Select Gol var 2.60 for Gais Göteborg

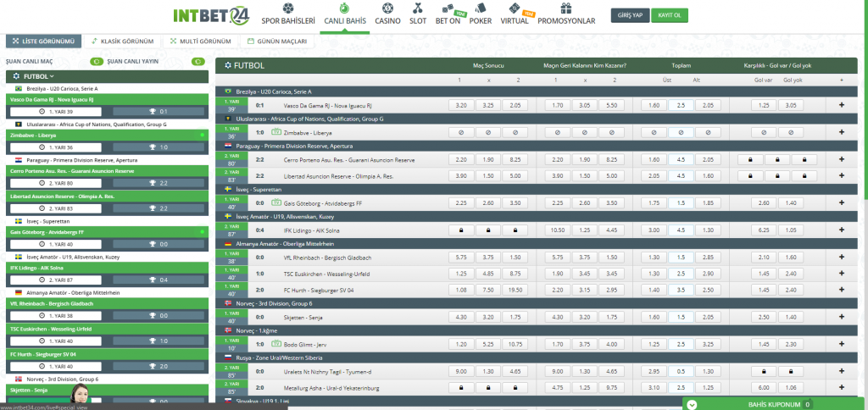[x=764, y=203]
